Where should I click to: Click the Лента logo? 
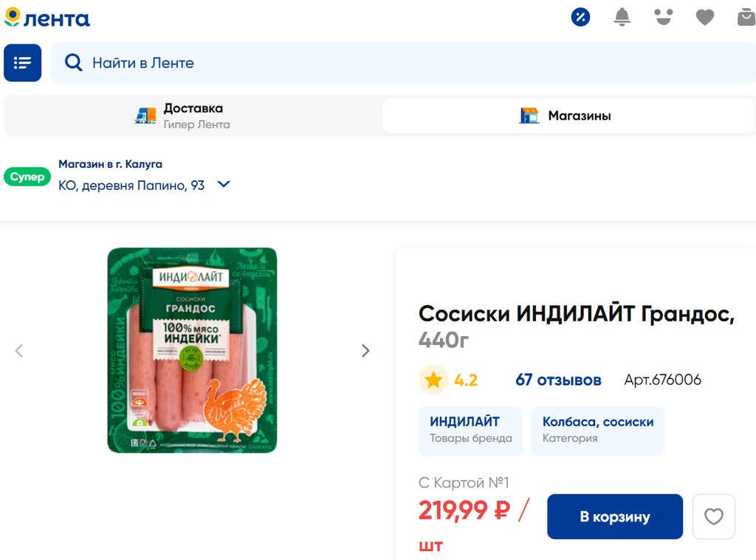tap(47, 18)
